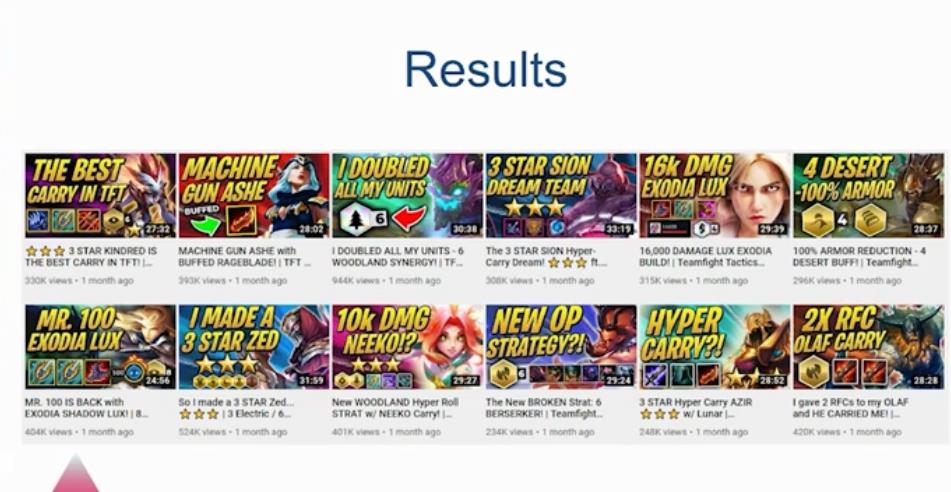This screenshot has width=951, height=492.
Task: Open the "The Best Carry in TFT" thumbnail
Action: (x=100, y=195)
